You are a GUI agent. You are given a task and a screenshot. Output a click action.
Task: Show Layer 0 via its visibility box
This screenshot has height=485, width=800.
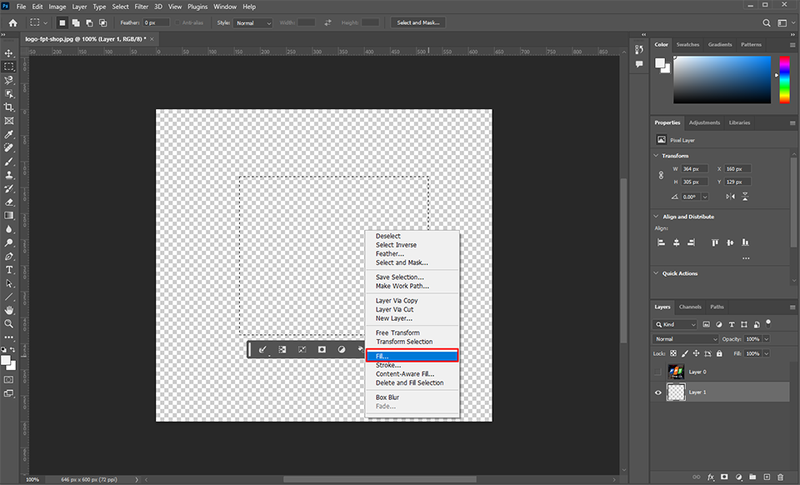pyautogui.click(x=658, y=372)
